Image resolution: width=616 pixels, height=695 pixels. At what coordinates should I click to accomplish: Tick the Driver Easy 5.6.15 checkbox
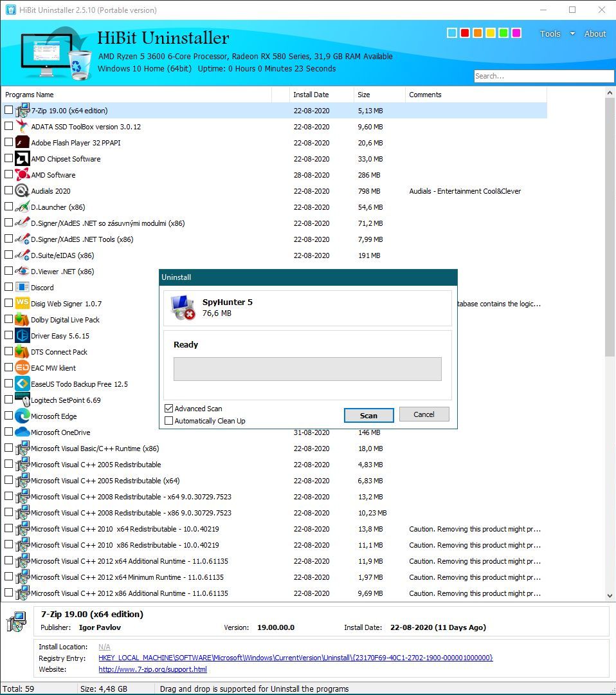[8, 335]
